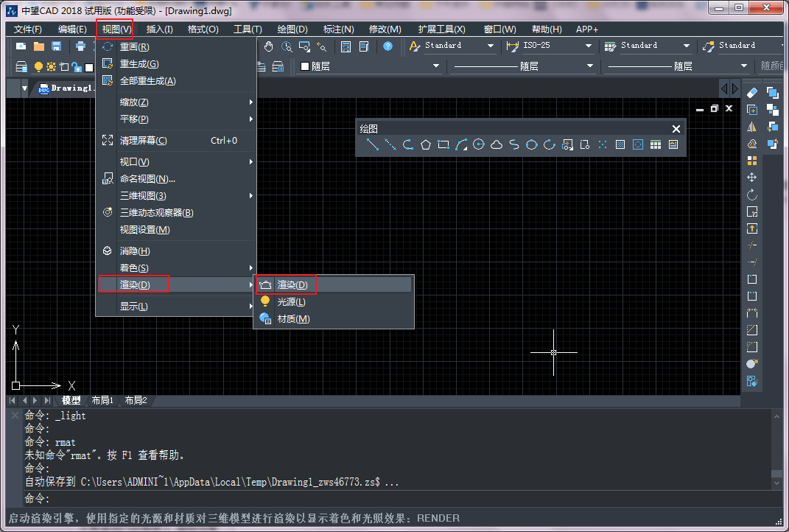The width and height of the screenshot is (789, 532).
Task: Select the Polygon tool in the drawing palette
Action: pos(425,145)
